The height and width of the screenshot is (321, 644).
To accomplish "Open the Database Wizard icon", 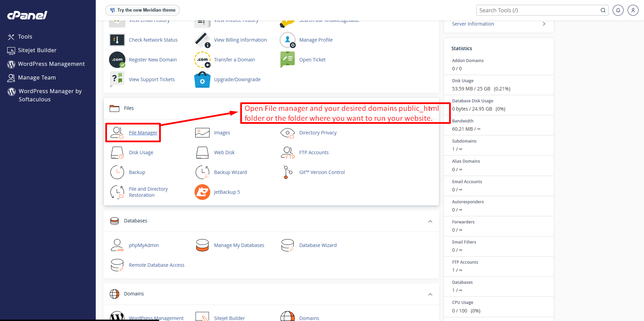I will [x=287, y=245].
